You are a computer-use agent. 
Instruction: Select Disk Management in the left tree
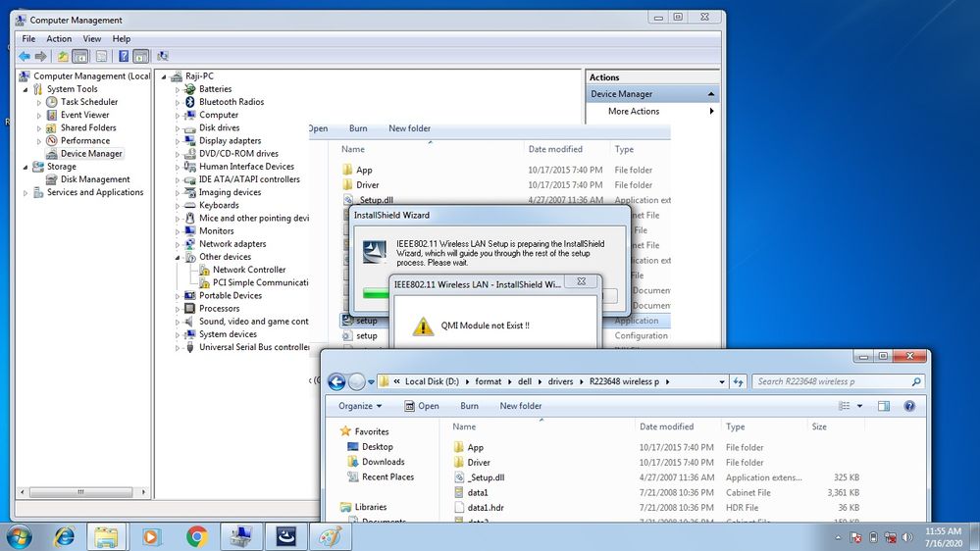[x=95, y=179]
